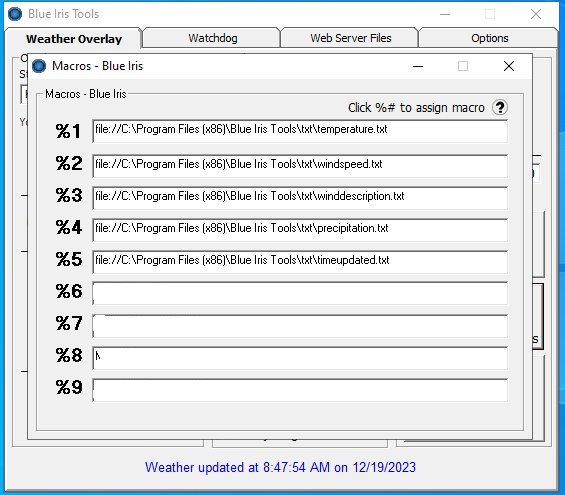Viewport: 565px width, 495px height.
Task: Open the Watchdog tab
Action: (213, 38)
